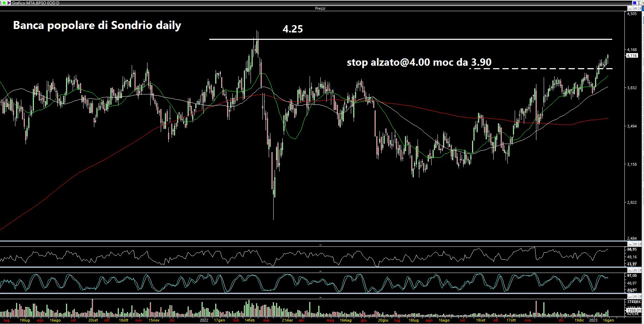Click the 3,158 price axis label
The image size is (644, 324).
pyautogui.click(x=632, y=164)
